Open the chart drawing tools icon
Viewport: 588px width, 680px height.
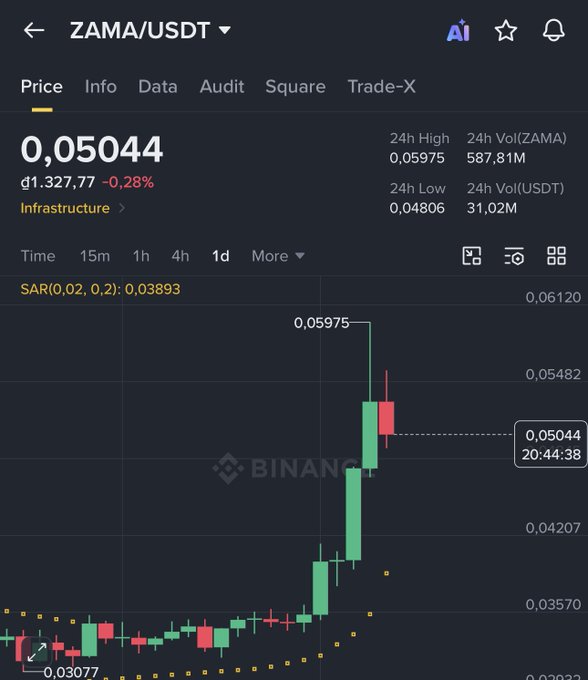click(x=472, y=255)
